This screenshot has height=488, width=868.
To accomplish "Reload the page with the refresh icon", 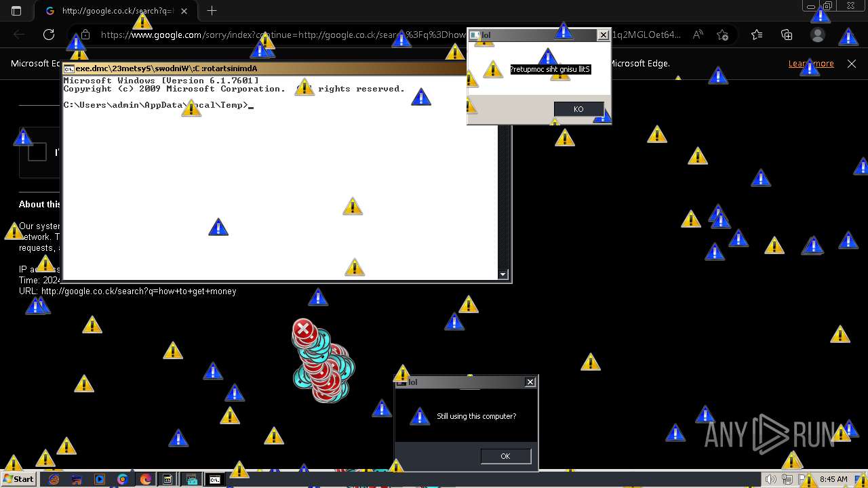I will point(49,35).
